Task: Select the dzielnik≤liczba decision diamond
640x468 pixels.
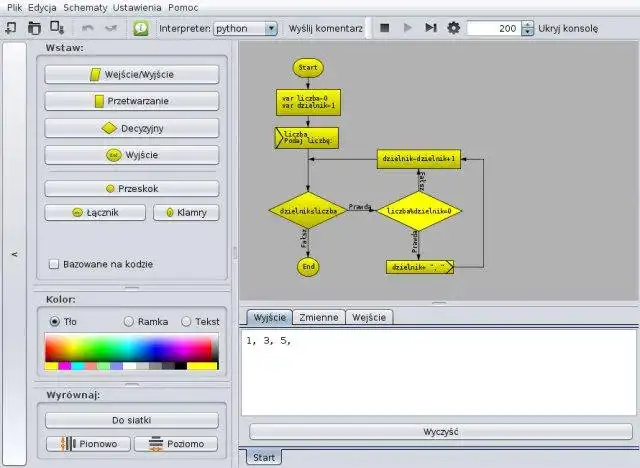Action: point(308,211)
